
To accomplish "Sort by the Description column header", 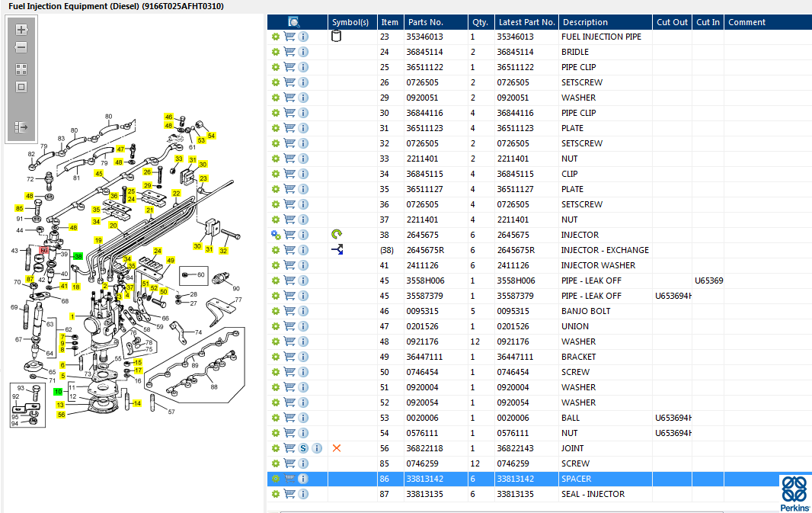I will point(585,22).
